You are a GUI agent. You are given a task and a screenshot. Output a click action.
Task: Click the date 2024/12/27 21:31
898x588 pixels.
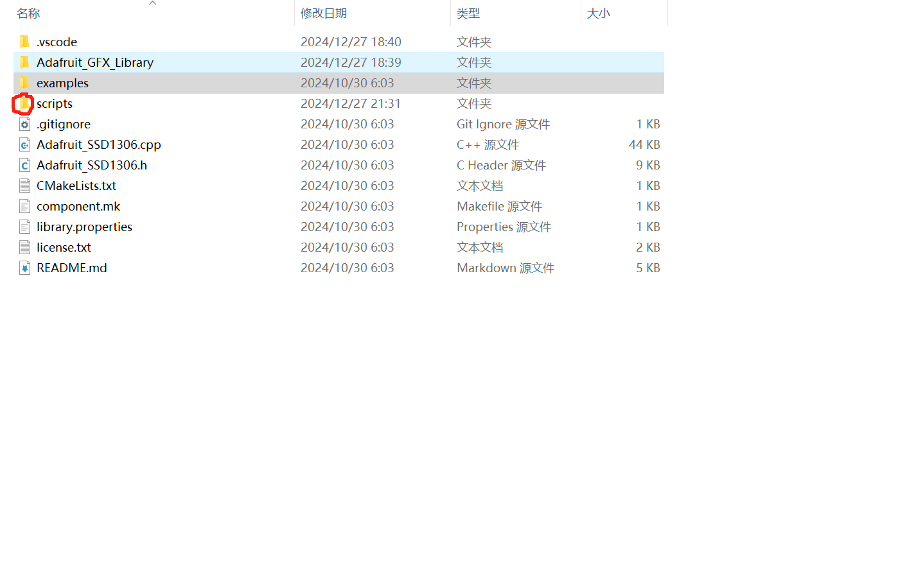click(x=351, y=103)
